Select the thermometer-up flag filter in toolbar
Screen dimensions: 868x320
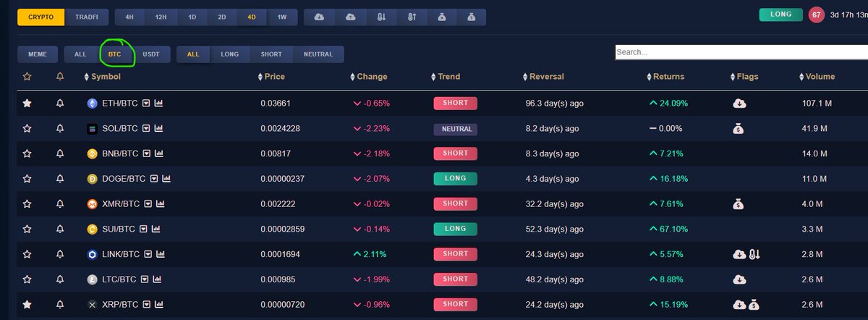pyautogui.click(x=411, y=17)
